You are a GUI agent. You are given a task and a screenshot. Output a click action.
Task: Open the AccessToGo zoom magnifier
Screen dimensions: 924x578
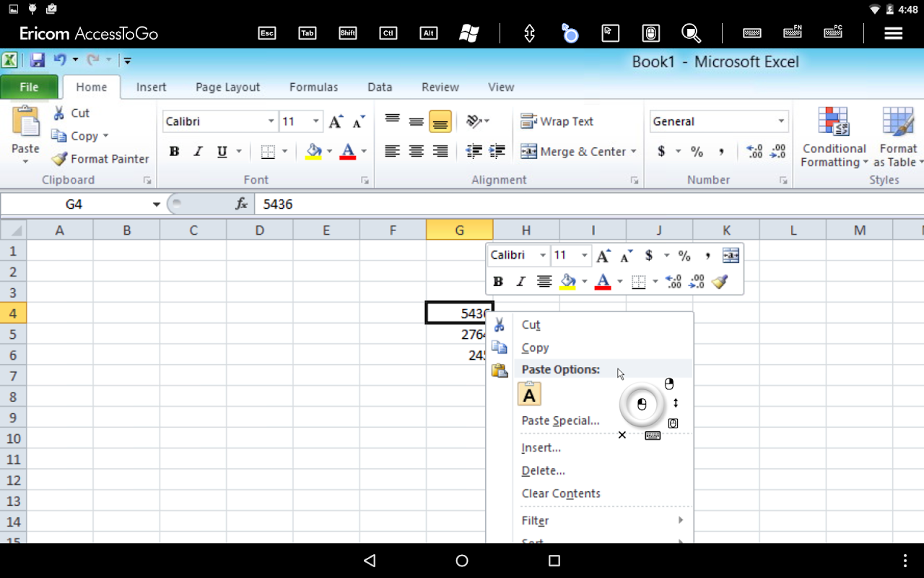tap(692, 33)
